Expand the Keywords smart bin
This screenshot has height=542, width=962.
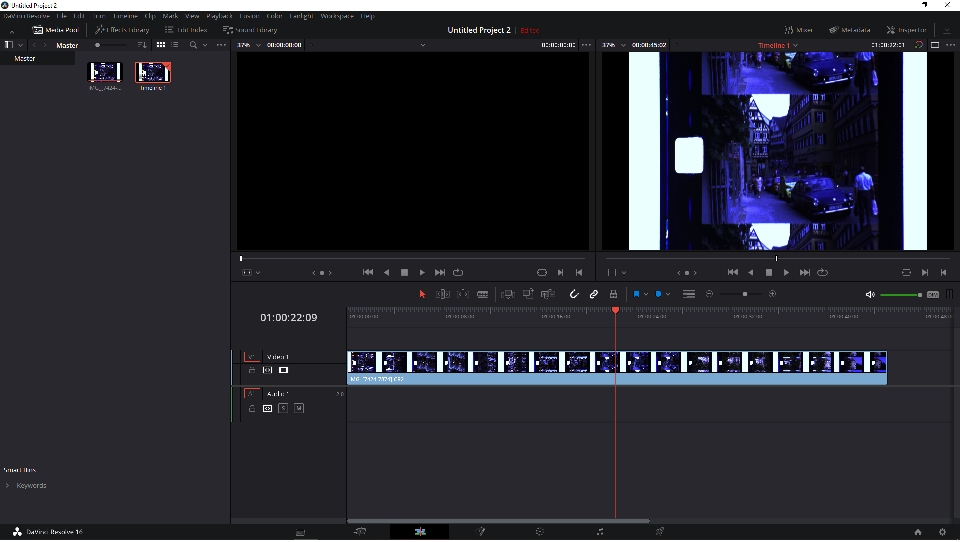click(7, 486)
